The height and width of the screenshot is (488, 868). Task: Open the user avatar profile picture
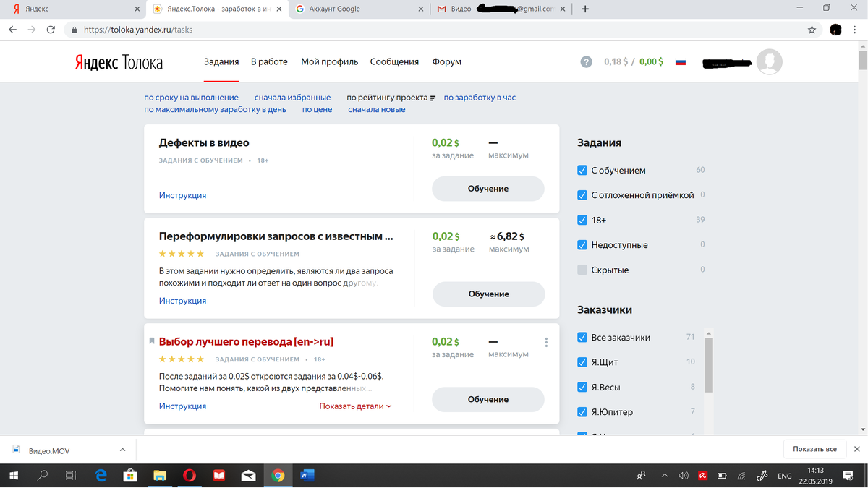[x=769, y=61]
